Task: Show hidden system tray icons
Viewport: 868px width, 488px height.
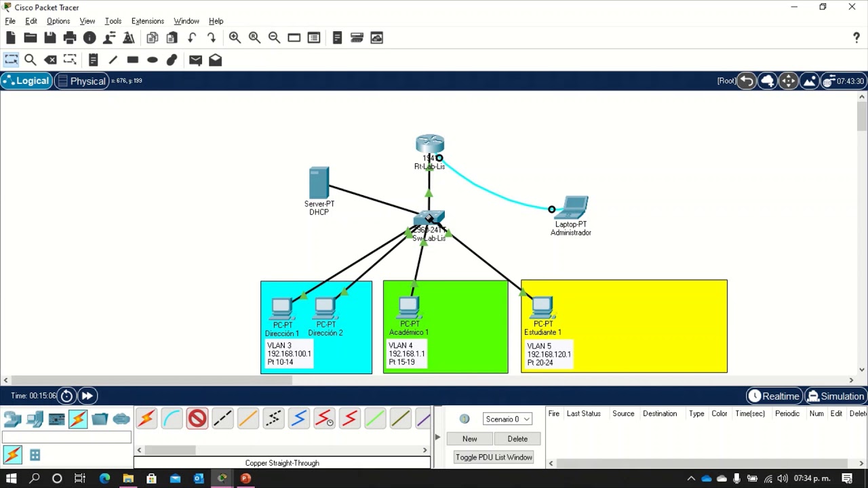Action: pyautogui.click(x=691, y=479)
